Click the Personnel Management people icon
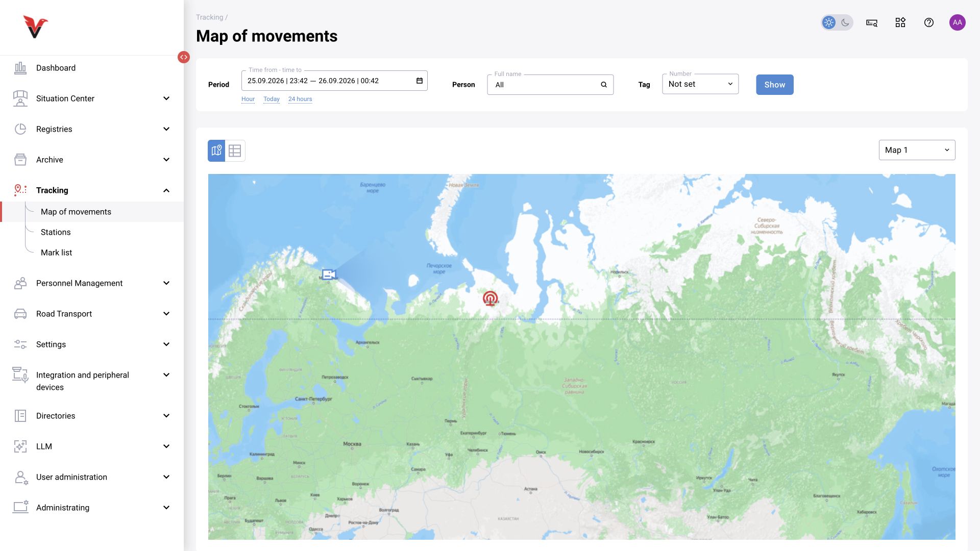The width and height of the screenshot is (980, 551). coord(20,283)
